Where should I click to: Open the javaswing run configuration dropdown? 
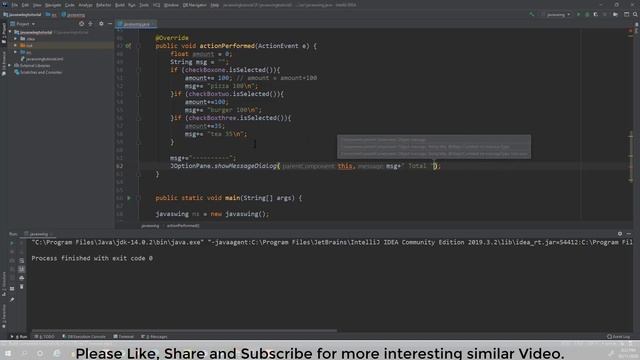point(558,14)
